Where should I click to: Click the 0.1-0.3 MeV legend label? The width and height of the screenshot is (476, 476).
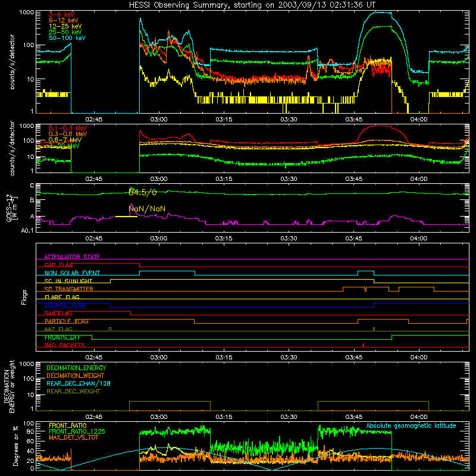(x=68, y=128)
